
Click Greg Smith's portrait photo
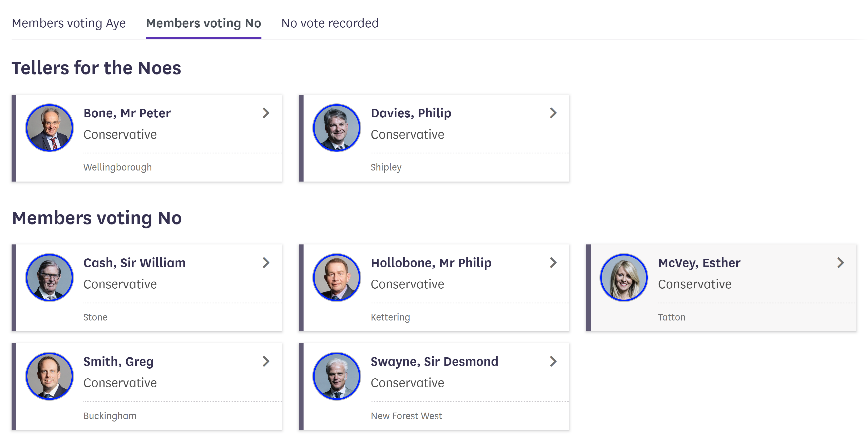(49, 376)
